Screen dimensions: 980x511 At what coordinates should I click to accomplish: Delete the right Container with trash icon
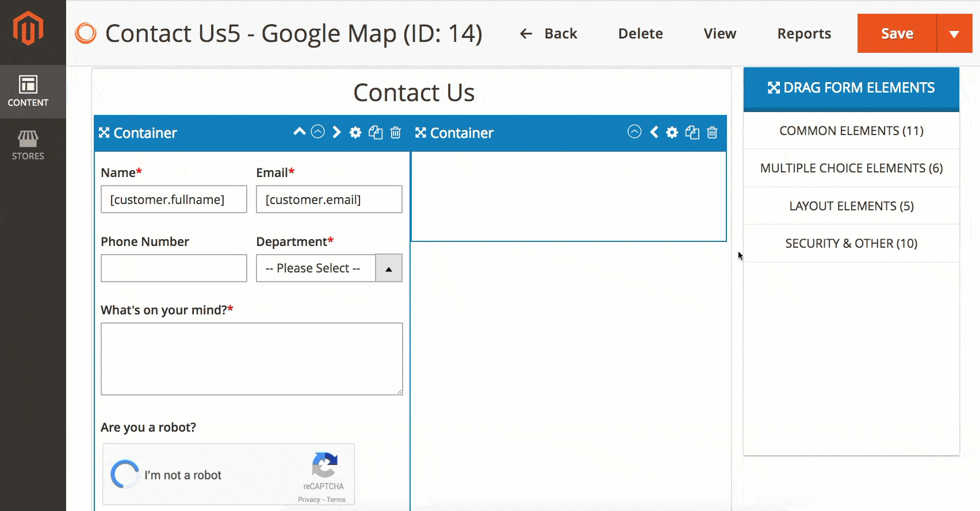click(x=712, y=133)
